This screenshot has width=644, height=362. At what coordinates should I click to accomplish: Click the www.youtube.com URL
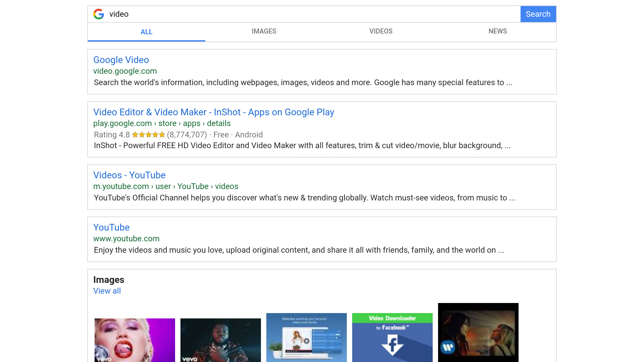click(x=126, y=239)
